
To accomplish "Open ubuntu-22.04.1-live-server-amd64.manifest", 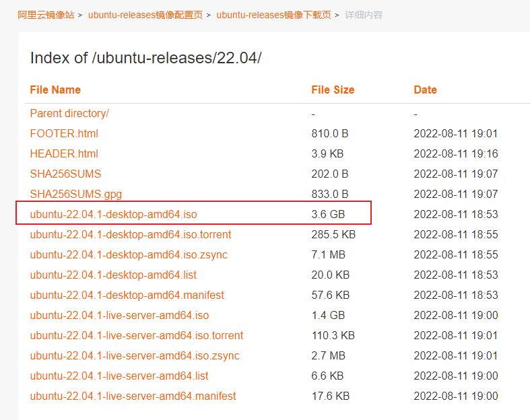I will 133,396.
